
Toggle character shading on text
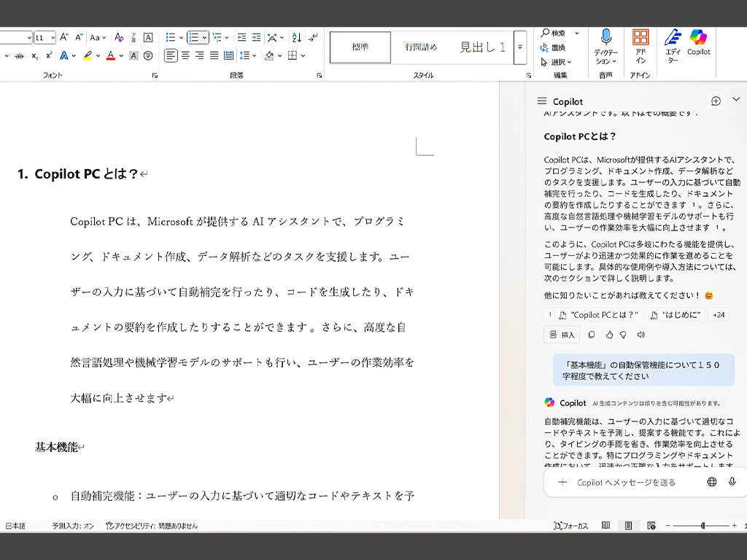coord(133,55)
